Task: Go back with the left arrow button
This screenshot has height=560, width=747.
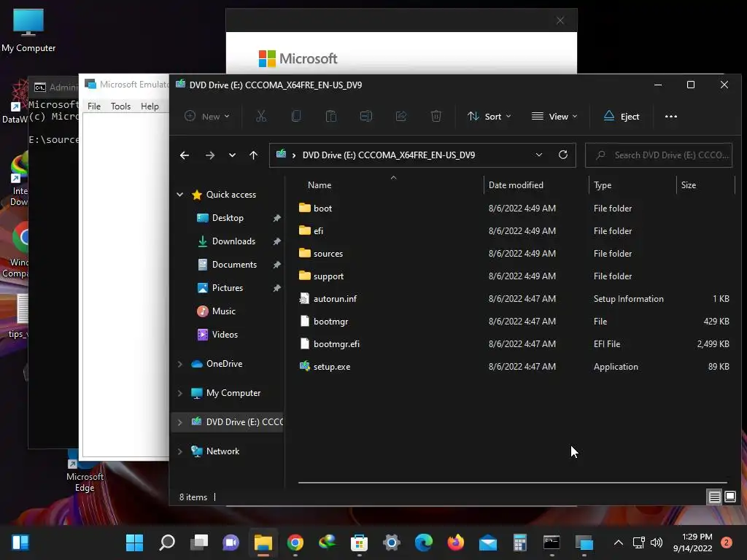Action: (x=185, y=155)
